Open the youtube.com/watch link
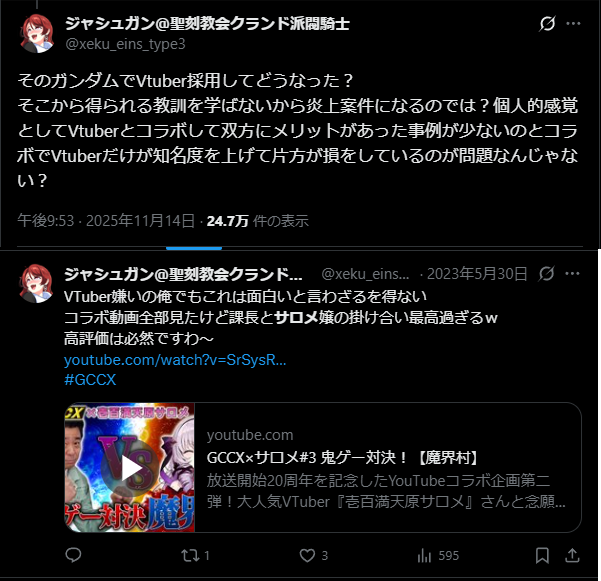The width and height of the screenshot is (601, 581). click(175, 360)
